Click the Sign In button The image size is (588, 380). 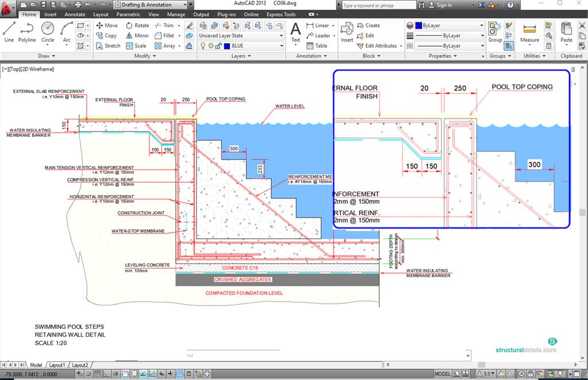click(443, 5)
